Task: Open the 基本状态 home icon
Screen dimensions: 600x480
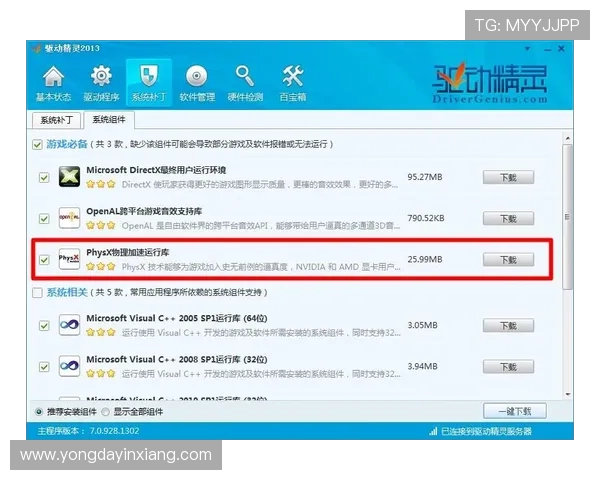Action: tap(53, 83)
